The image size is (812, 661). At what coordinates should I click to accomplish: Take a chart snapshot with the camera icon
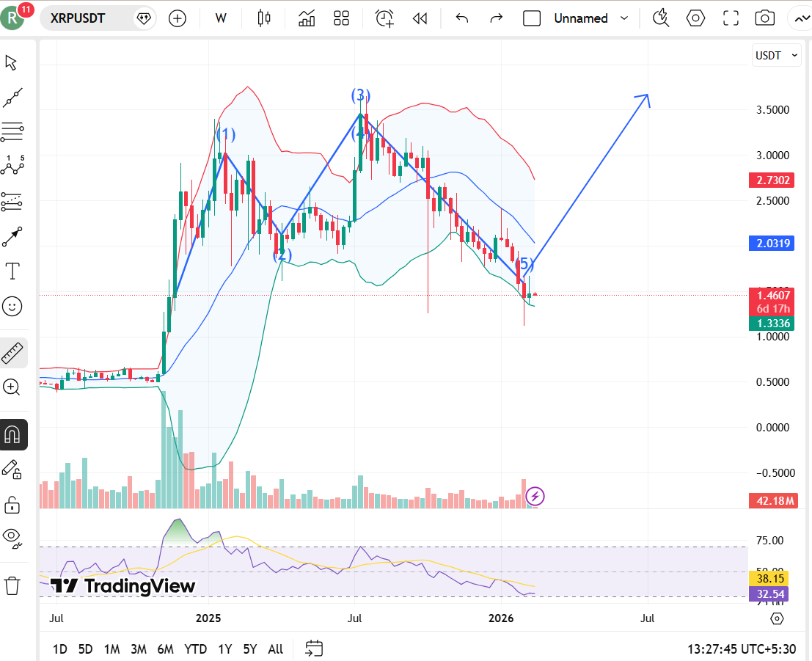click(766, 18)
